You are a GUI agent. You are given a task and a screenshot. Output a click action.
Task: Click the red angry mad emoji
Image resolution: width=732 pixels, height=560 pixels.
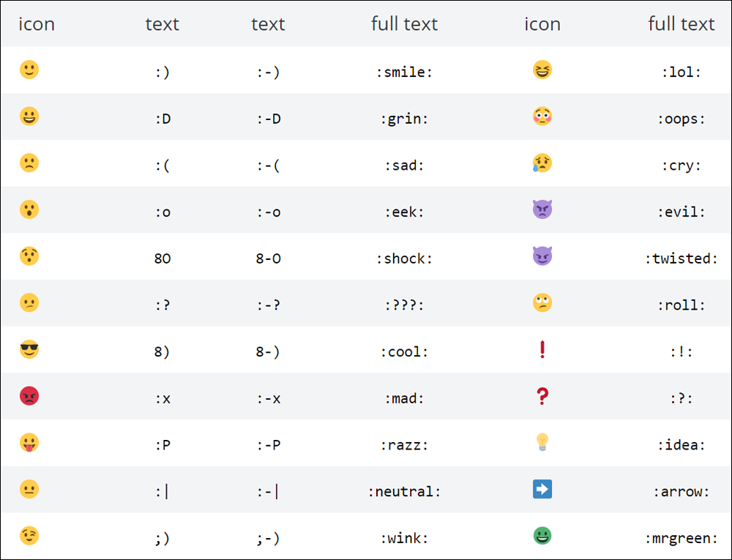(x=29, y=396)
